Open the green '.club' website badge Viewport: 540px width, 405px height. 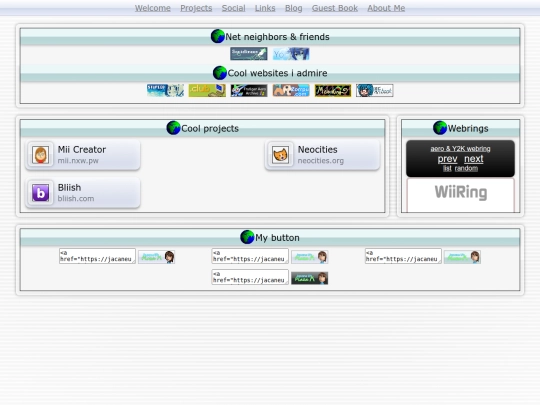(x=207, y=91)
